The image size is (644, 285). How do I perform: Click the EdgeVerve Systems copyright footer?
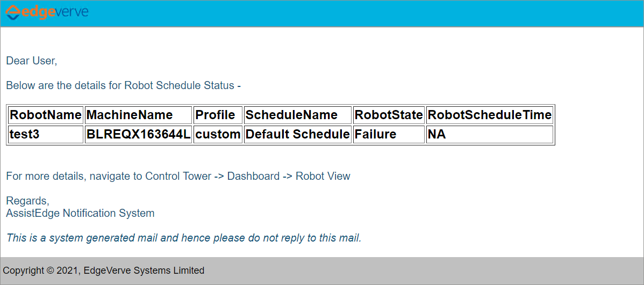pos(104,270)
